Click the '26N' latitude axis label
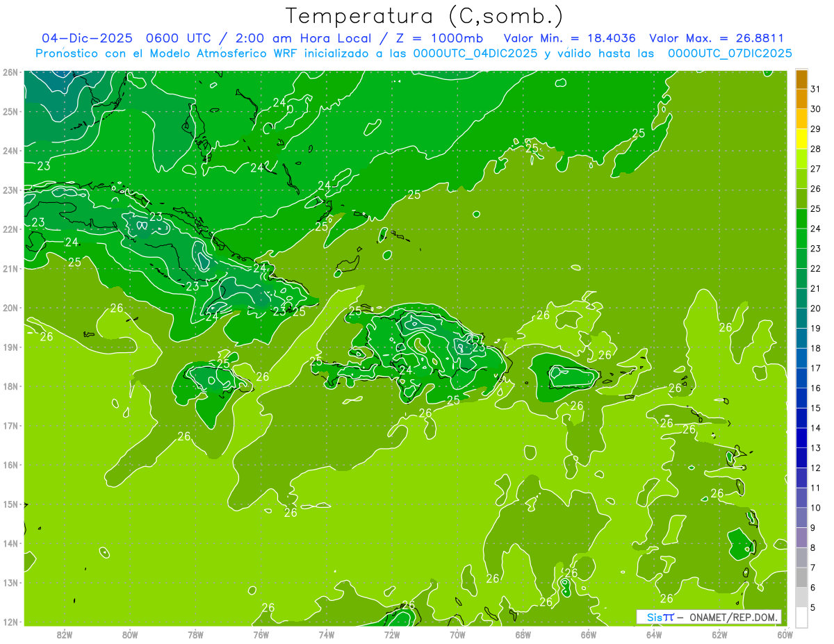Viewport: 834px width, 644px height. [10, 72]
